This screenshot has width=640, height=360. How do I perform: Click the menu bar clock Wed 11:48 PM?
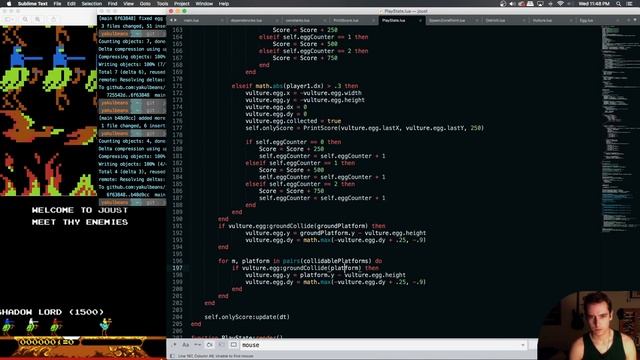pyautogui.click(x=594, y=4)
